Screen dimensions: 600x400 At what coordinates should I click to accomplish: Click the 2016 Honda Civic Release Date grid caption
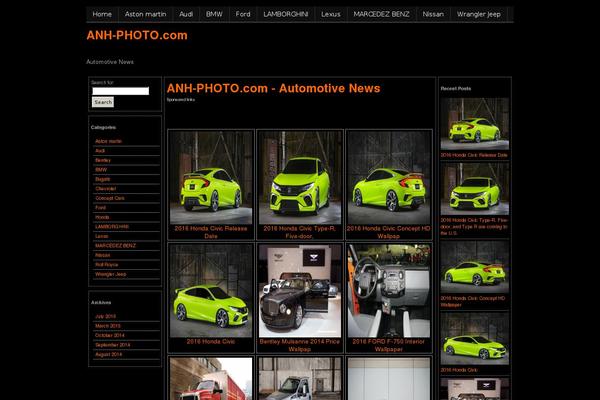click(211, 232)
